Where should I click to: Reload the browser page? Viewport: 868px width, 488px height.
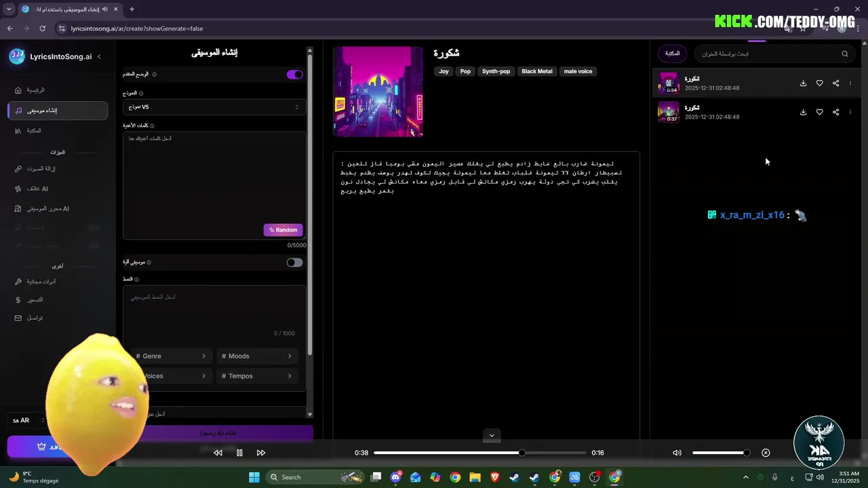pyautogui.click(x=42, y=28)
